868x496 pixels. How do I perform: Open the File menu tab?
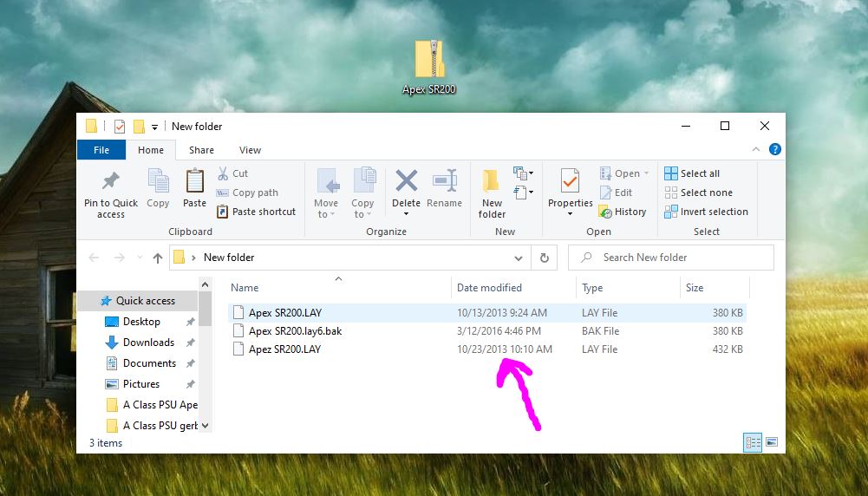(101, 150)
